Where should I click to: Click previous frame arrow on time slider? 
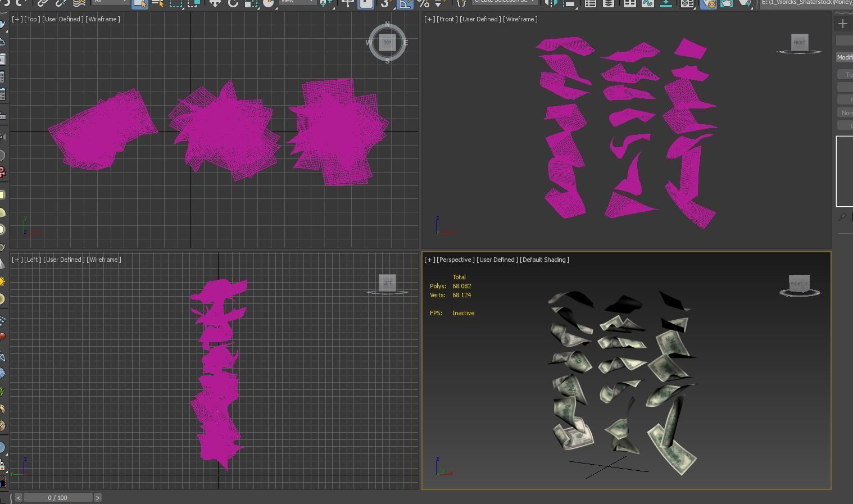click(x=19, y=498)
